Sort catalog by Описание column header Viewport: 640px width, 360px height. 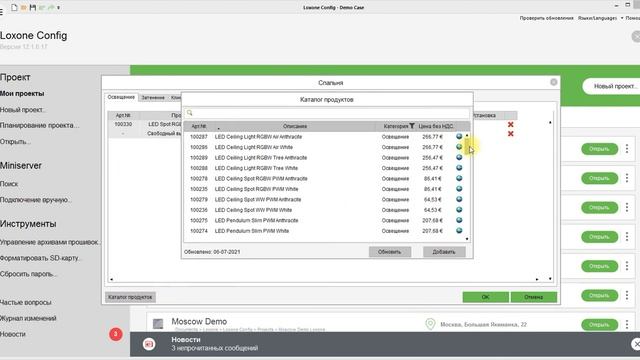tap(295, 126)
